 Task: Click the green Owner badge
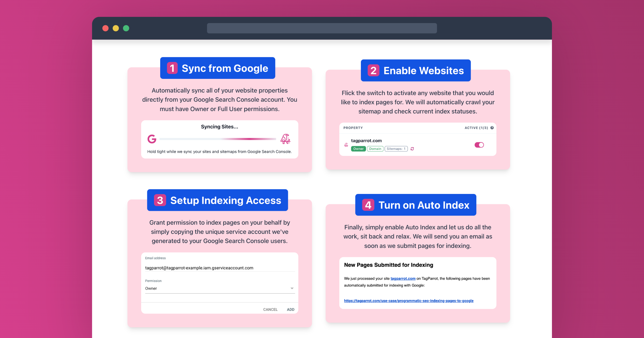pos(358,149)
